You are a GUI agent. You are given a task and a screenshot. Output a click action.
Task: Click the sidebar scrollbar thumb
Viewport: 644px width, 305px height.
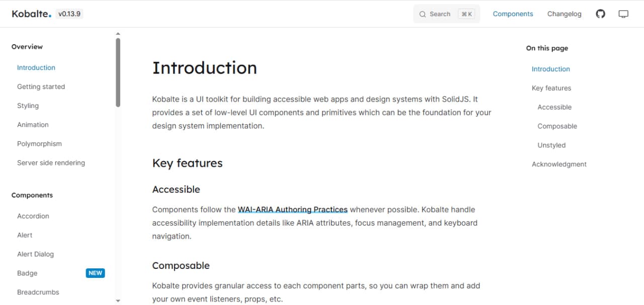(x=118, y=72)
